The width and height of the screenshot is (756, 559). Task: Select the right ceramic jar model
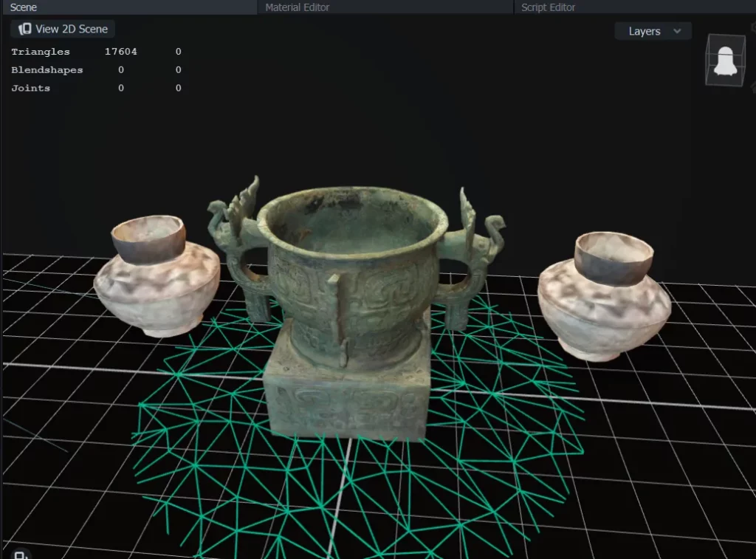tap(604, 297)
